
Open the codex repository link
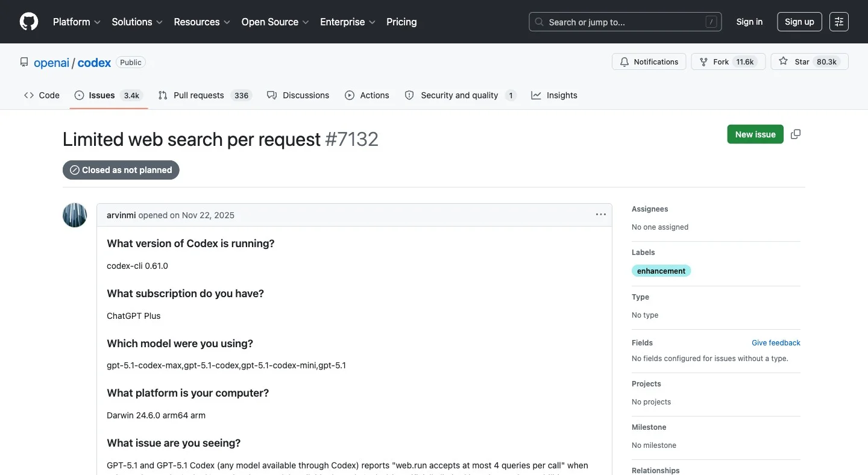[x=94, y=63]
